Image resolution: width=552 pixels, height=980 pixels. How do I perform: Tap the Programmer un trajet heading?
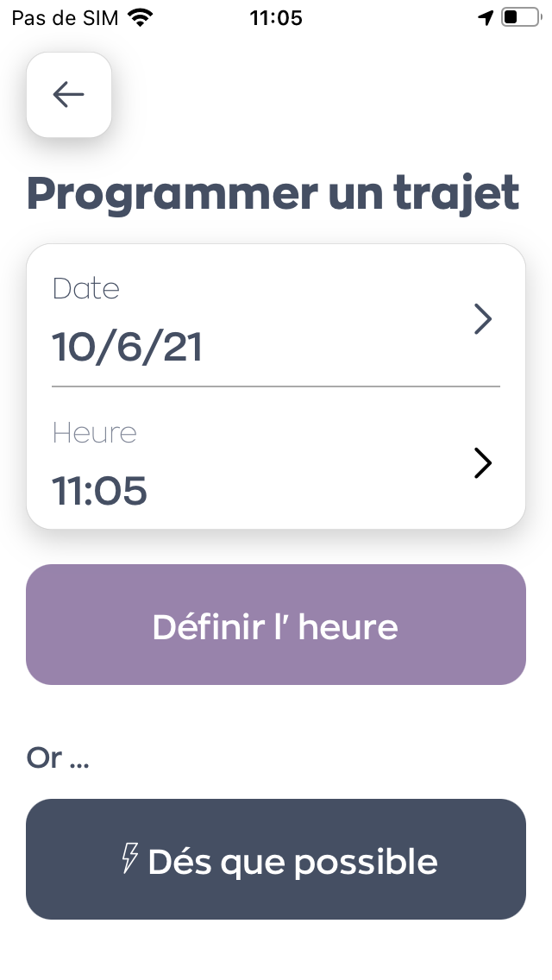[x=273, y=193]
